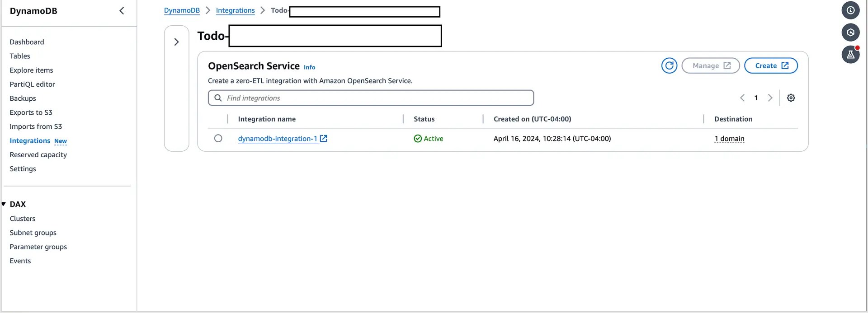Click the Active status cell
Screen dimensions: 868x313
coord(428,139)
